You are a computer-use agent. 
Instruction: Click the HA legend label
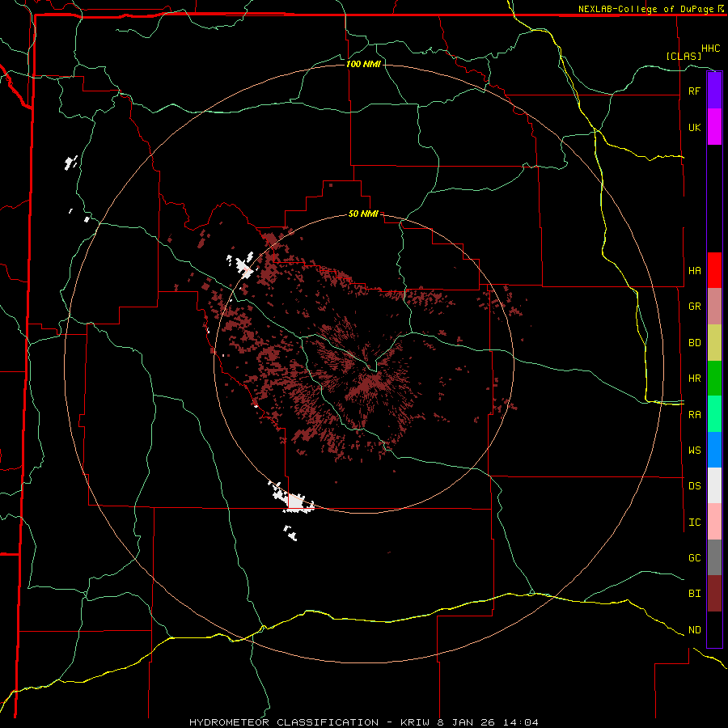pos(694,270)
